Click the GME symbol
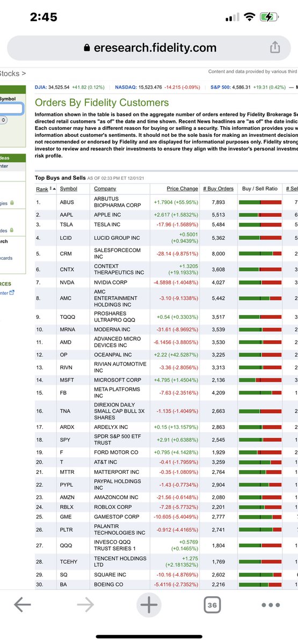The height and width of the screenshot is (644, 298). [x=67, y=517]
